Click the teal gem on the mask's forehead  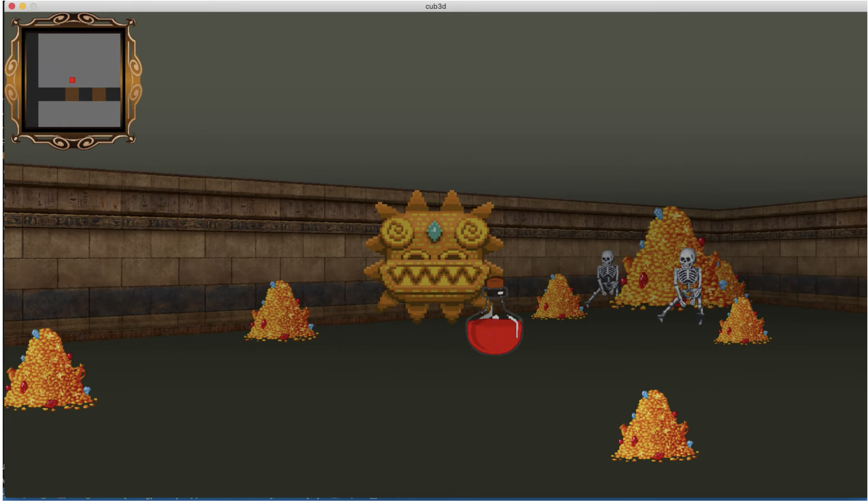(x=434, y=231)
